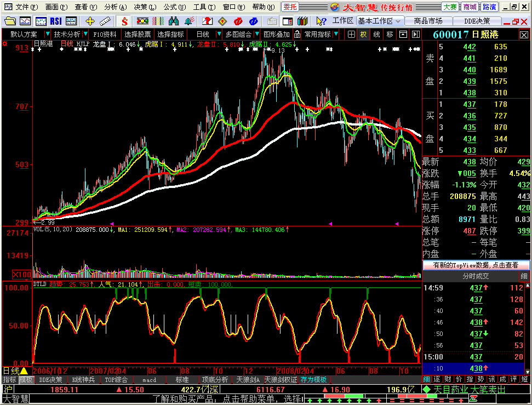Click the 天目药业 大笔卖出 ticker message
This screenshot has height=405, width=532.
coord(469,390)
